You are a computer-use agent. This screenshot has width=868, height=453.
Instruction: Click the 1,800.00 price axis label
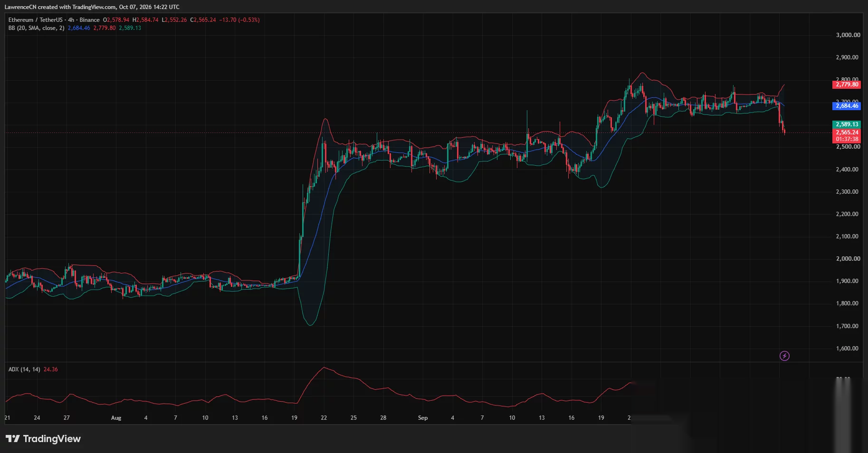click(x=847, y=303)
